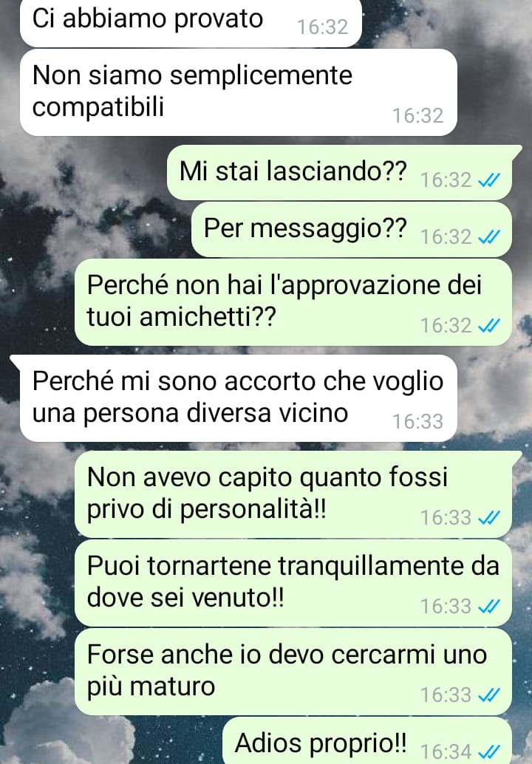The image size is (532, 764).
Task: Tap the 16:32 timestamp on 'Ci abbiamo provato'
Action: click(322, 27)
